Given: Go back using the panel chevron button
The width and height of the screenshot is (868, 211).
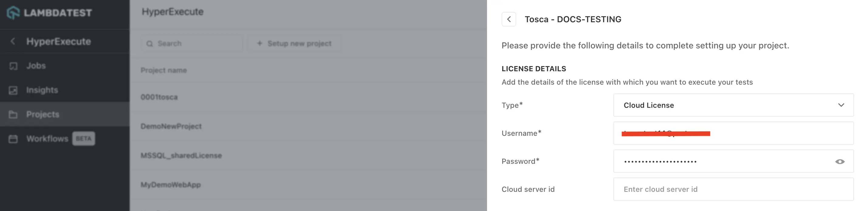Looking at the screenshot, I should click(x=509, y=19).
